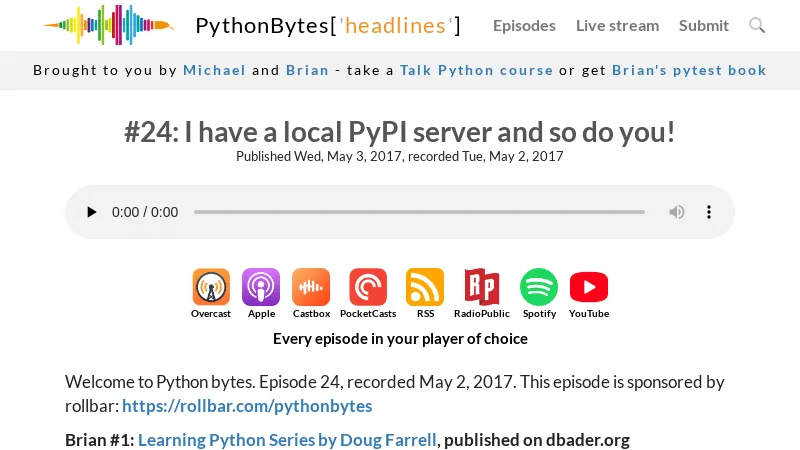Open the Live stream page
Image resolution: width=800 pixels, height=450 pixels.
tap(617, 26)
